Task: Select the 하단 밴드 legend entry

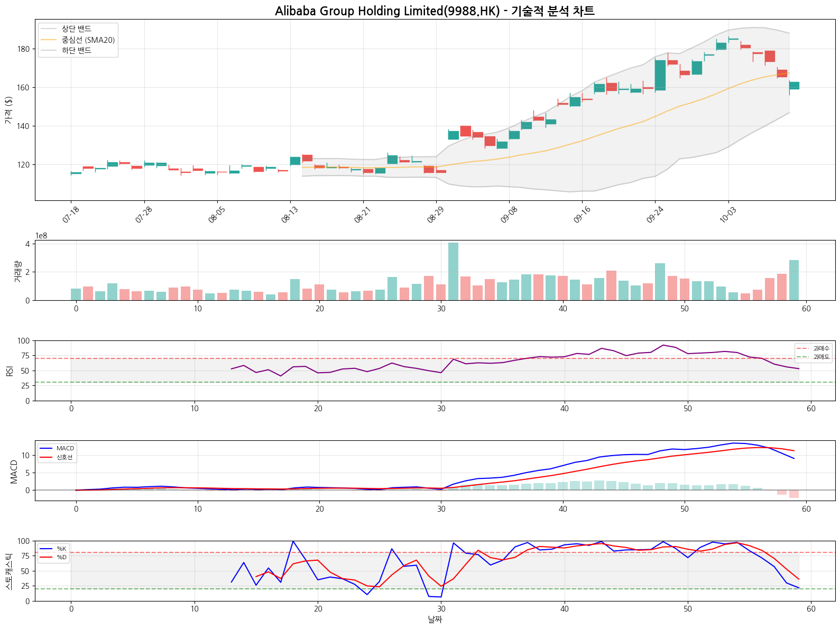Action: pos(77,51)
